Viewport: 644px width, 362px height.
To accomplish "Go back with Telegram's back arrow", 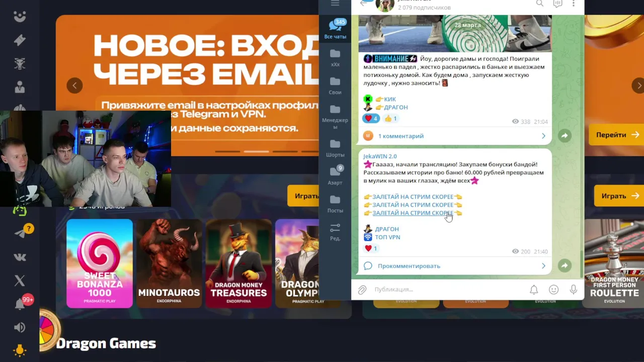I will coord(364,3).
